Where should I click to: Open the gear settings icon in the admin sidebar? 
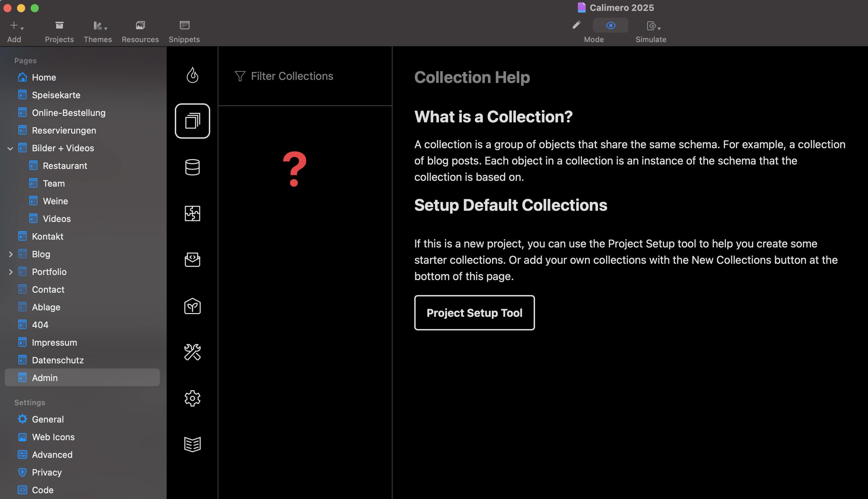tap(192, 398)
